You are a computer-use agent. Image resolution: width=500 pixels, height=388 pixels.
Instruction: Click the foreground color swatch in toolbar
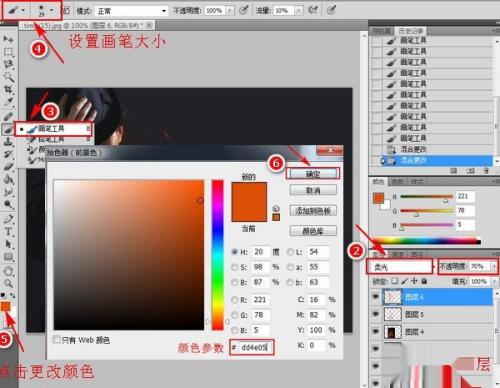[x=6, y=306]
